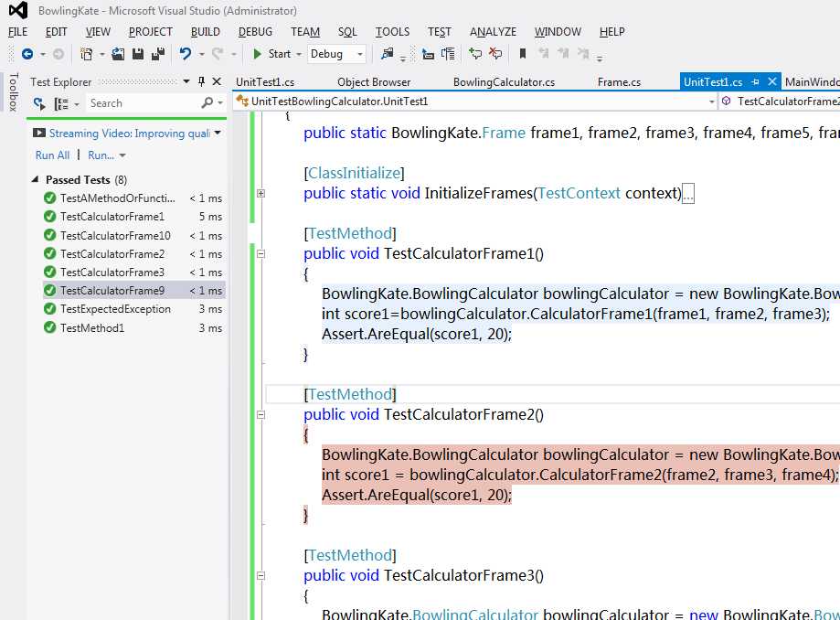This screenshot has width=840, height=620.
Task: Select the TestCalculatorFrame10 test
Action: [x=134, y=235]
